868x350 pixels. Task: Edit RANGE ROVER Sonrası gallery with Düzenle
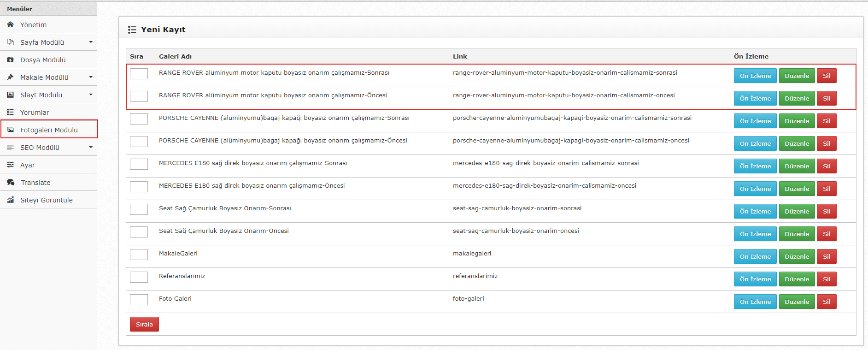[797, 76]
